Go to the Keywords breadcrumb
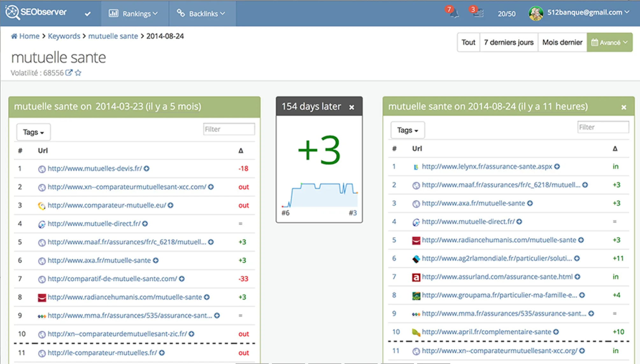The width and height of the screenshot is (640, 364). [64, 36]
